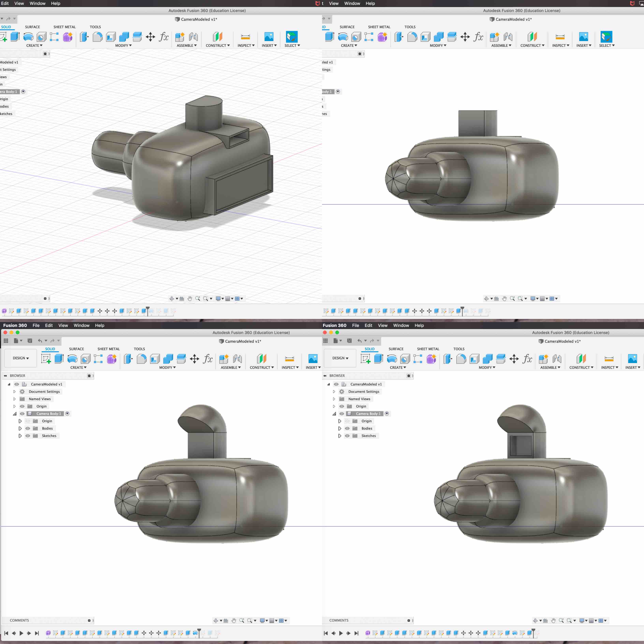644x644 pixels.
Task: Collapse Camera Body:1 node in lower-right browser
Action: (334, 414)
